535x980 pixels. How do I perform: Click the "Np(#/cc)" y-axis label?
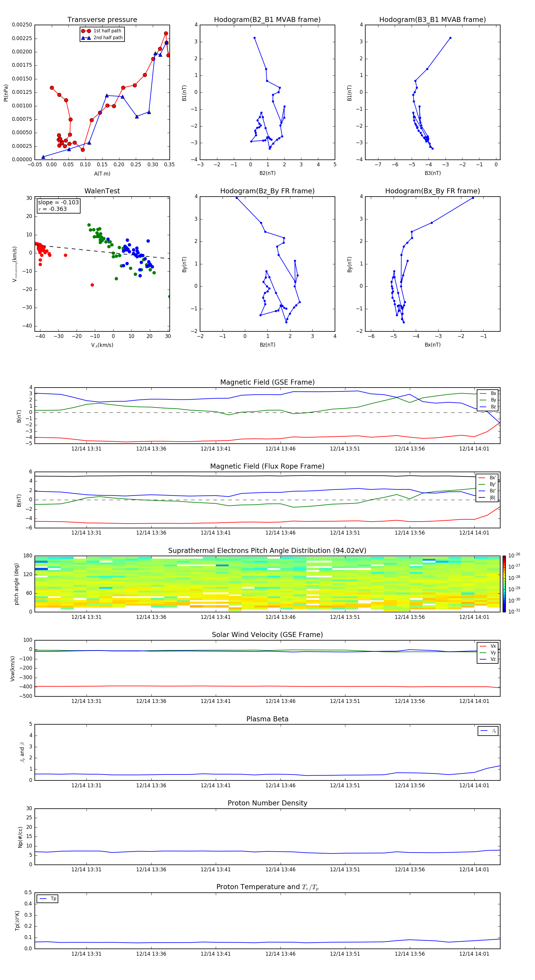tap(20, 837)
